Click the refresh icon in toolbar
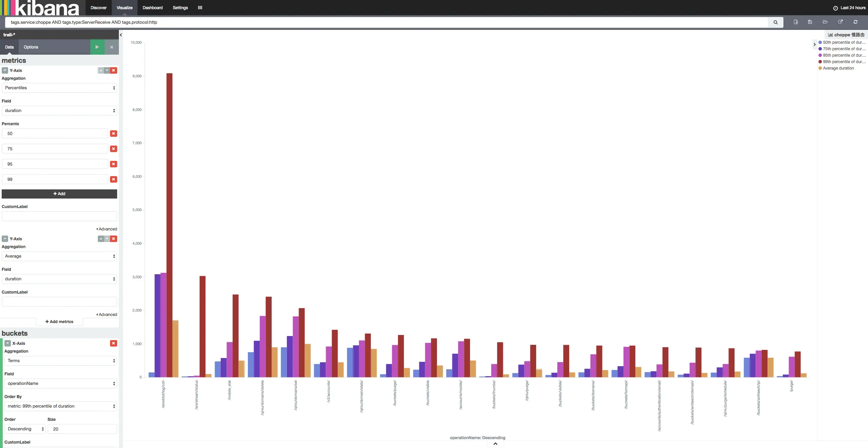 pyautogui.click(x=855, y=22)
